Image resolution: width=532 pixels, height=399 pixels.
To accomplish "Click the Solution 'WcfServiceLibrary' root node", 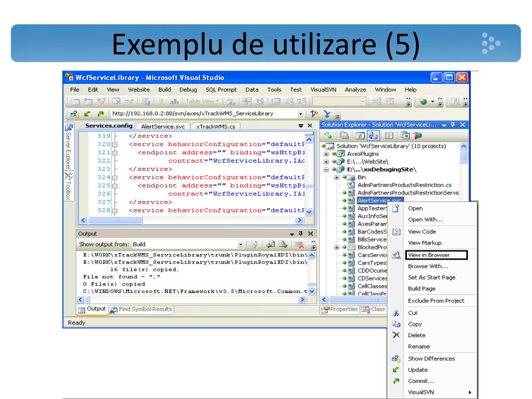I will pyautogui.click(x=391, y=146).
